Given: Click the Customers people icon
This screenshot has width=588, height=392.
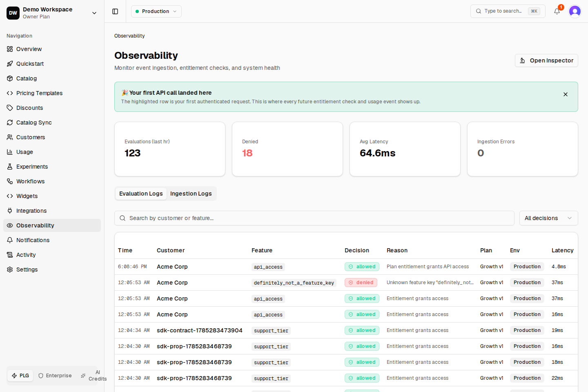Looking at the screenshot, I should point(10,137).
